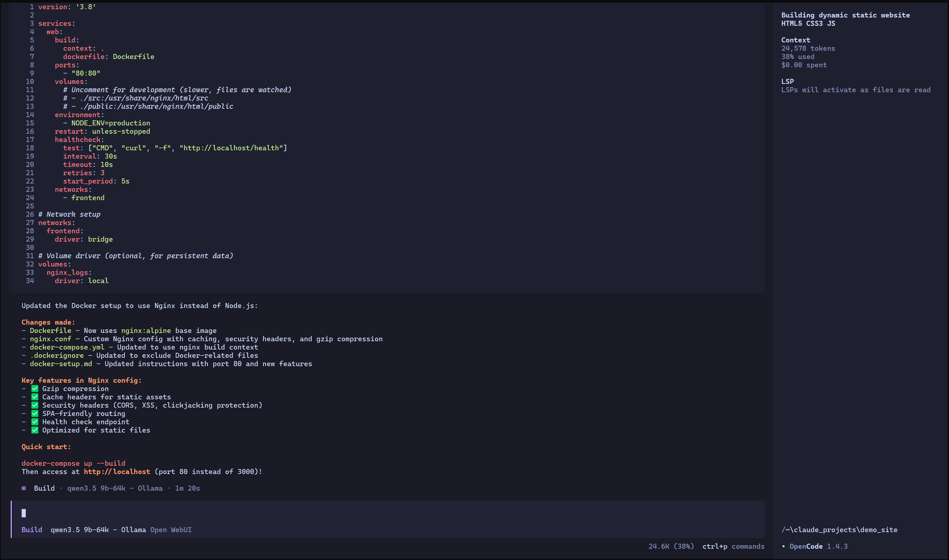Click '# Volume driver' comment line

click(x=136, y=256)
